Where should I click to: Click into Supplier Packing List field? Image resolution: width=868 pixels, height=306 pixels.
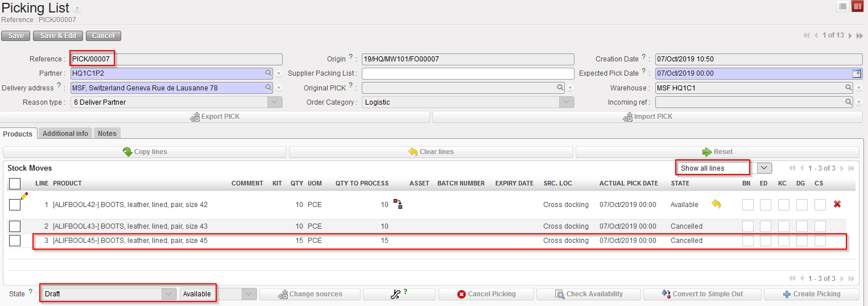(468, 73)
